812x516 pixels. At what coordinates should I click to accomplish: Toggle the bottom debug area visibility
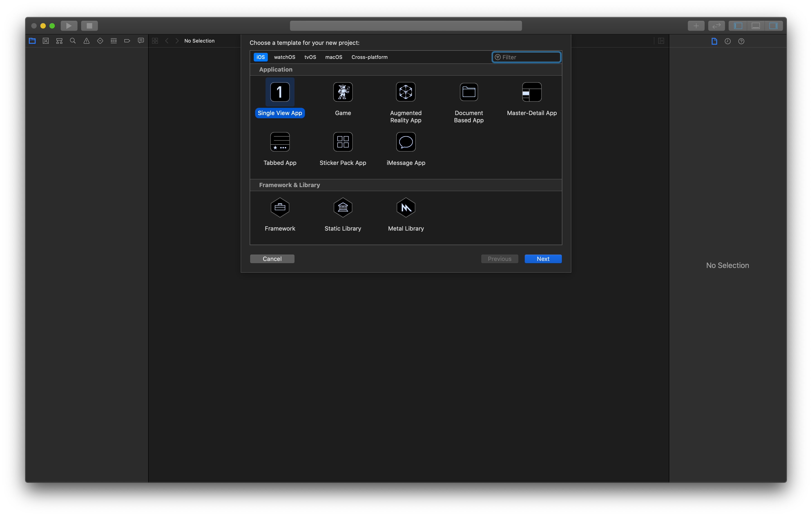[x=756, y=26]
